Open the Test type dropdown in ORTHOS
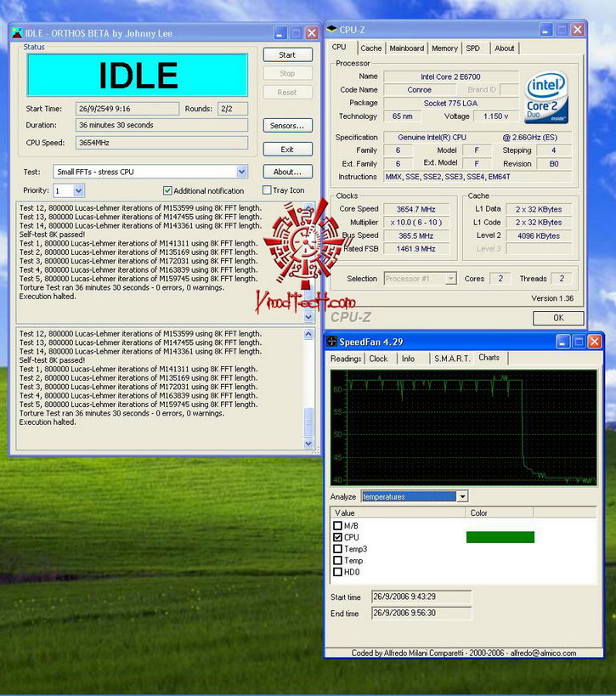The image size is (616, 696). click(241, 172)
